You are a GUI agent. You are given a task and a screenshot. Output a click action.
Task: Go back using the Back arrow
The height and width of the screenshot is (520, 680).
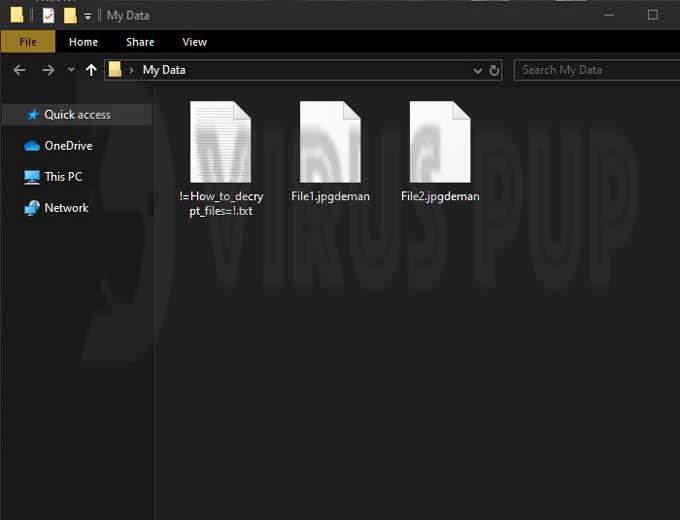[20, 70]
